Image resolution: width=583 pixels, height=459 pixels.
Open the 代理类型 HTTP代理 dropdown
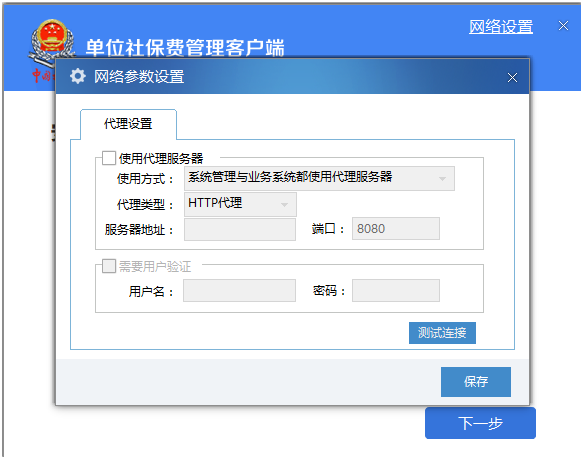pos(240,204)
